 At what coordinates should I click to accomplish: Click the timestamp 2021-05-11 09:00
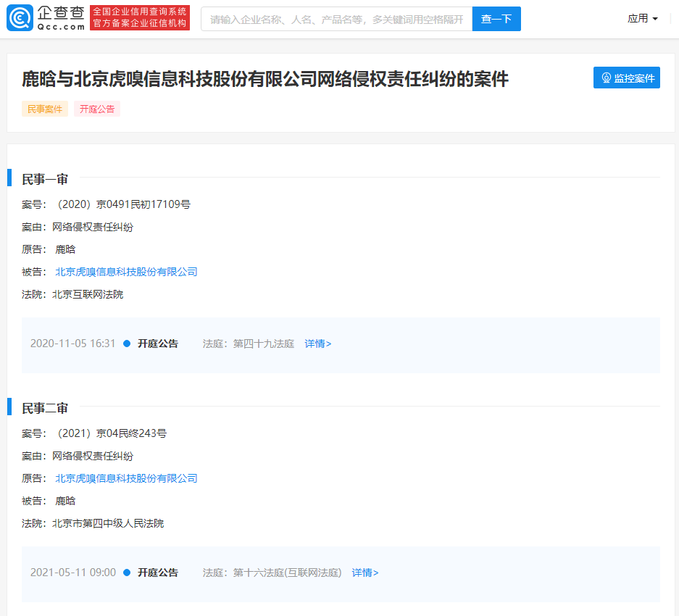point(72,573)
